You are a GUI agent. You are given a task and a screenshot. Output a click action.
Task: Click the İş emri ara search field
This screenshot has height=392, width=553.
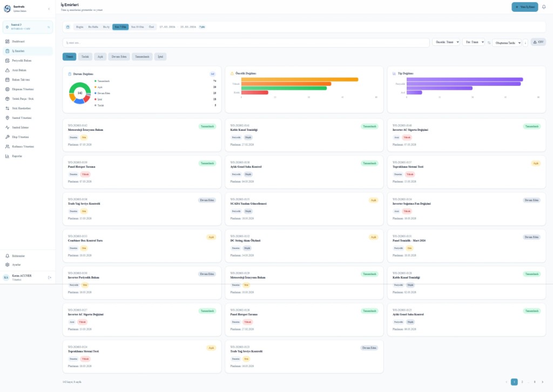[x=246, y=43]
